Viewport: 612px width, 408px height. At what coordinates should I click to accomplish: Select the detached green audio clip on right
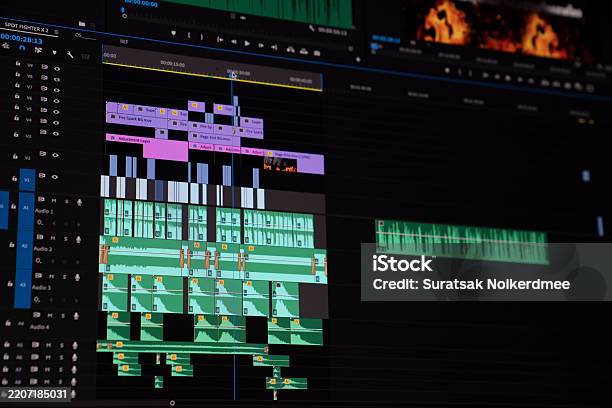click(x=461, y=242)
